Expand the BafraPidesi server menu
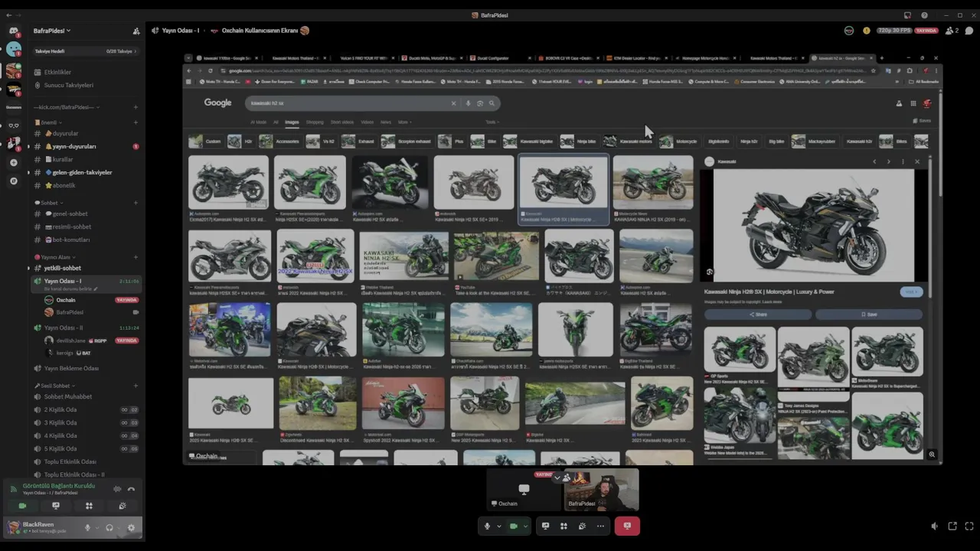This screenshot has height=551, width=980. [52, 31]
